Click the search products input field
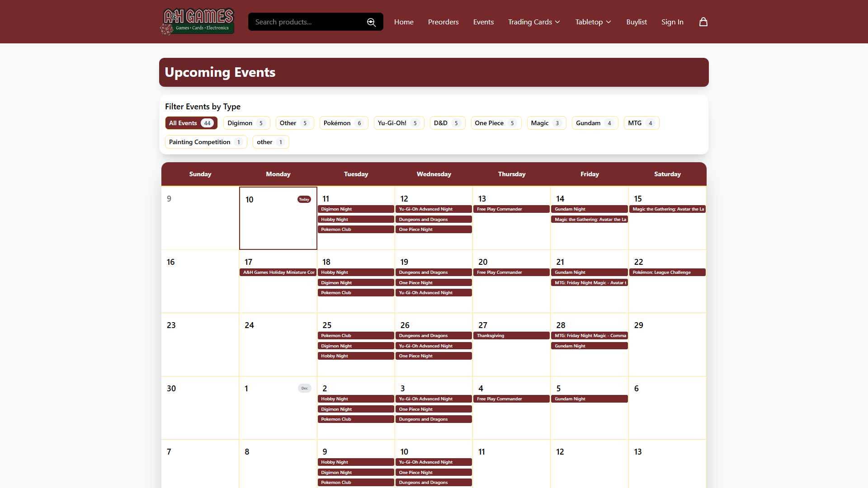The image size is (868, 488). point(307,22)
